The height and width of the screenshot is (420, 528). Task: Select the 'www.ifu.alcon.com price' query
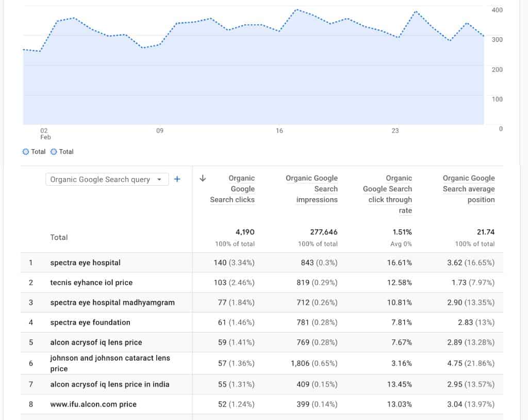[93, 404]
